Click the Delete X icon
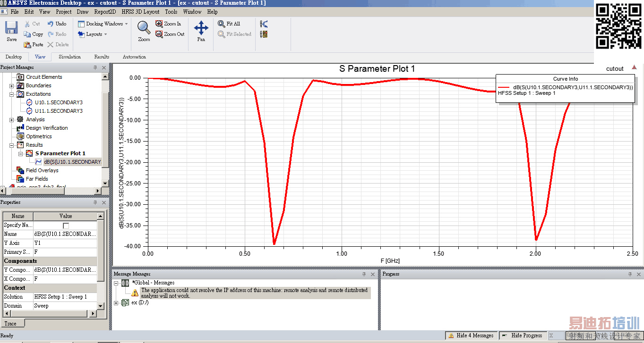This screenshot has width=644, height=343. coord(50,44)
